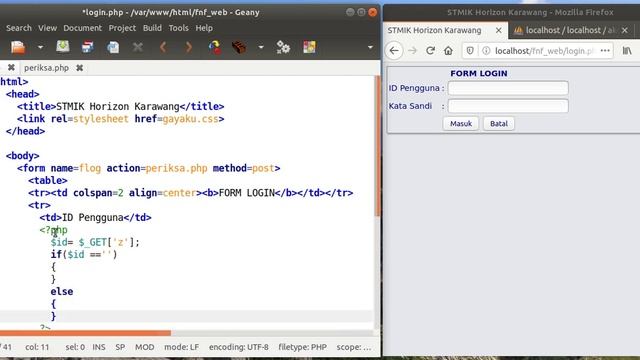Click the gayaku.css stylesheet value in code

190,119
